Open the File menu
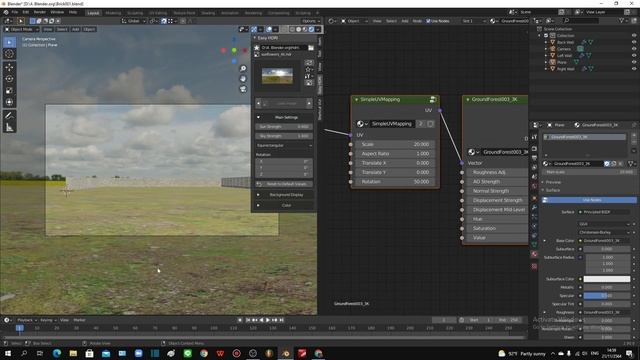640x360 pixels. click(15, 12)
